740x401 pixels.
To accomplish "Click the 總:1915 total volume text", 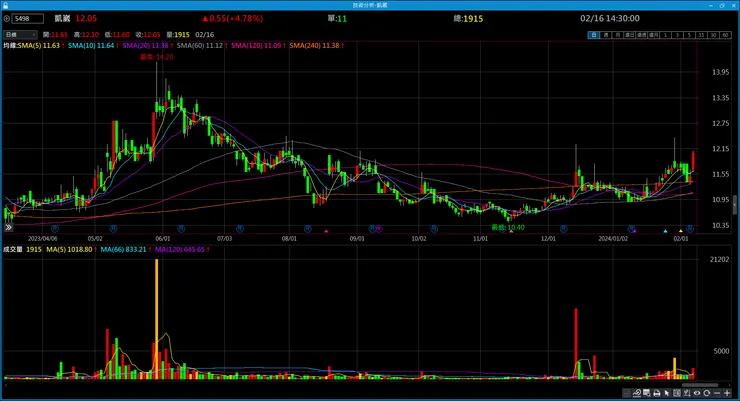I will (468, 19).
